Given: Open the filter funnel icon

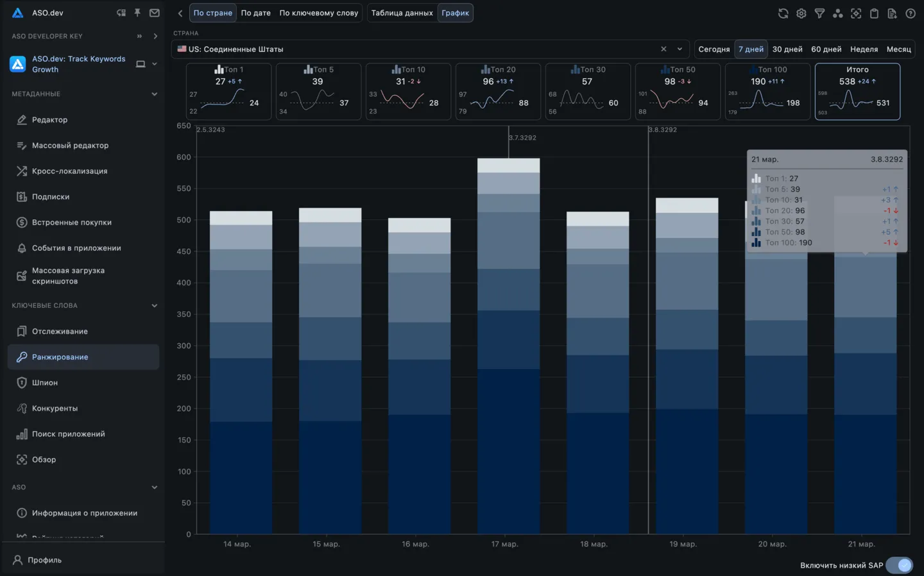Looking at the screenshot, I should pyautogui.click(x=819, y=13).
